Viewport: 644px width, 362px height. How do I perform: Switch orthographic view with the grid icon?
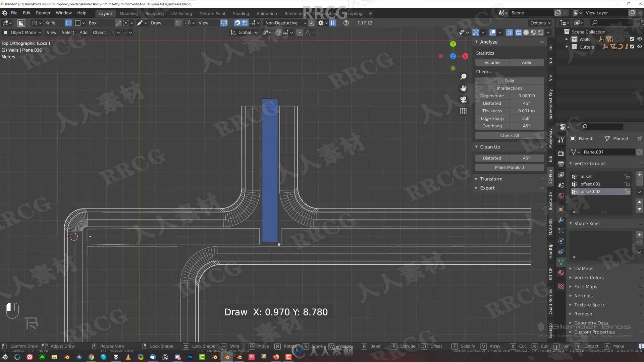pos(463,111)
